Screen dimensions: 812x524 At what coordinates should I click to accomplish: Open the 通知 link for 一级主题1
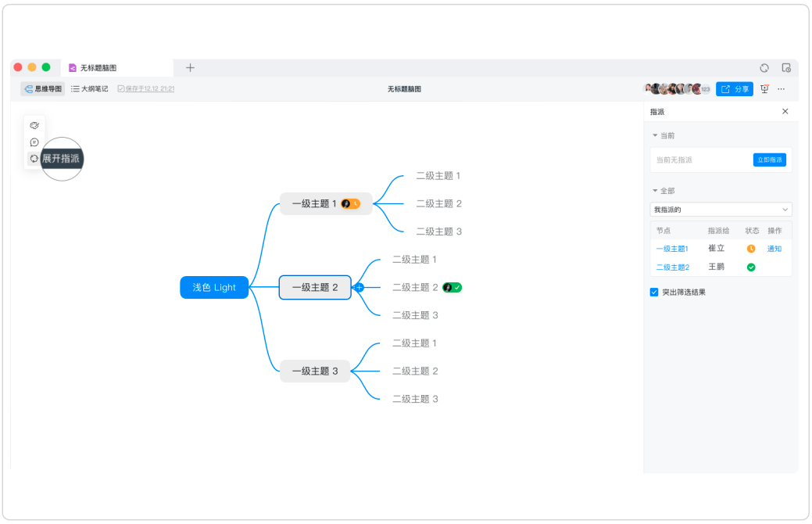774,248
